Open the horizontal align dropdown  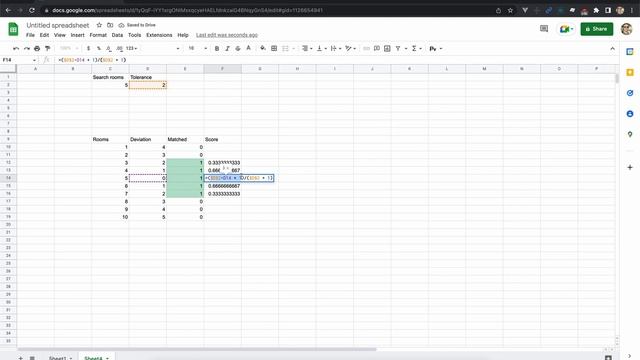click(x=307, y=49)
